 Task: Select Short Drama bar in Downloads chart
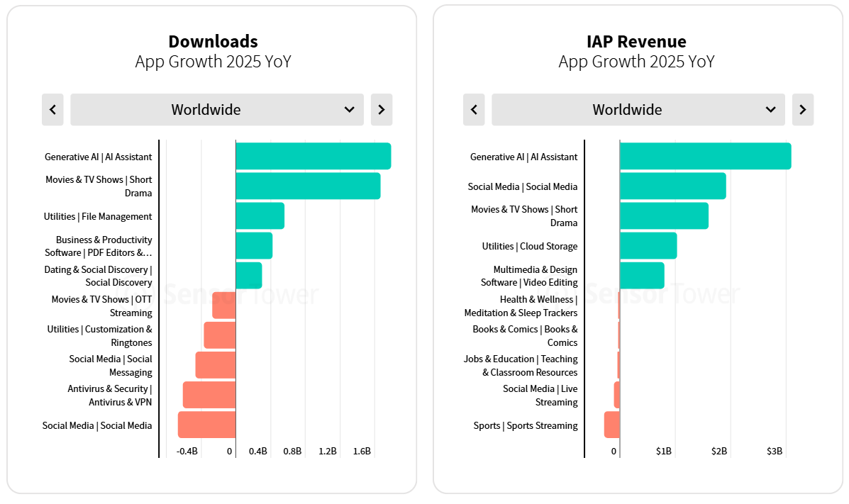[x=307, y=186]
